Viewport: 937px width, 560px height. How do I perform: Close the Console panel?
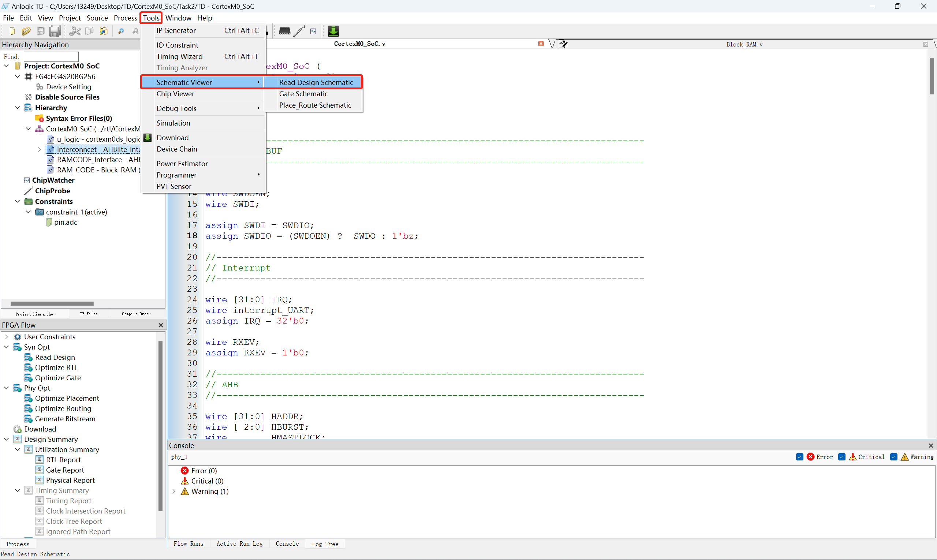pyautogui.click(x=930, y=445)
